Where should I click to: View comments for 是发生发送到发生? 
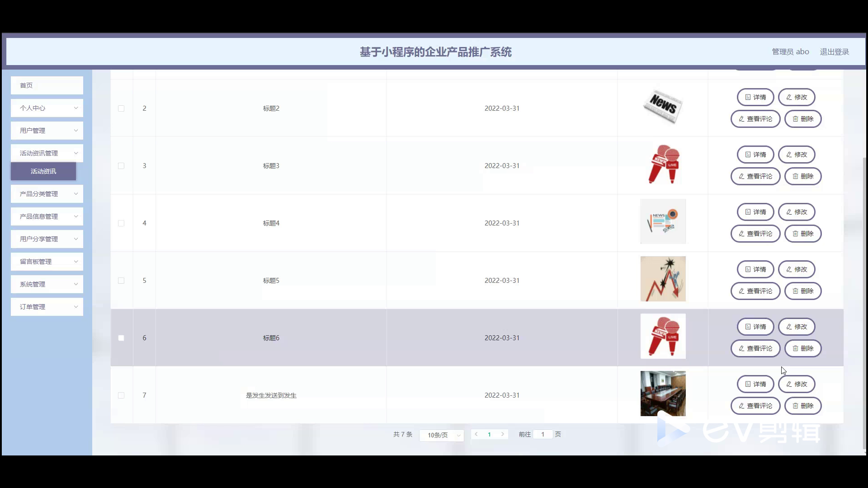click(x=755, y=406)
